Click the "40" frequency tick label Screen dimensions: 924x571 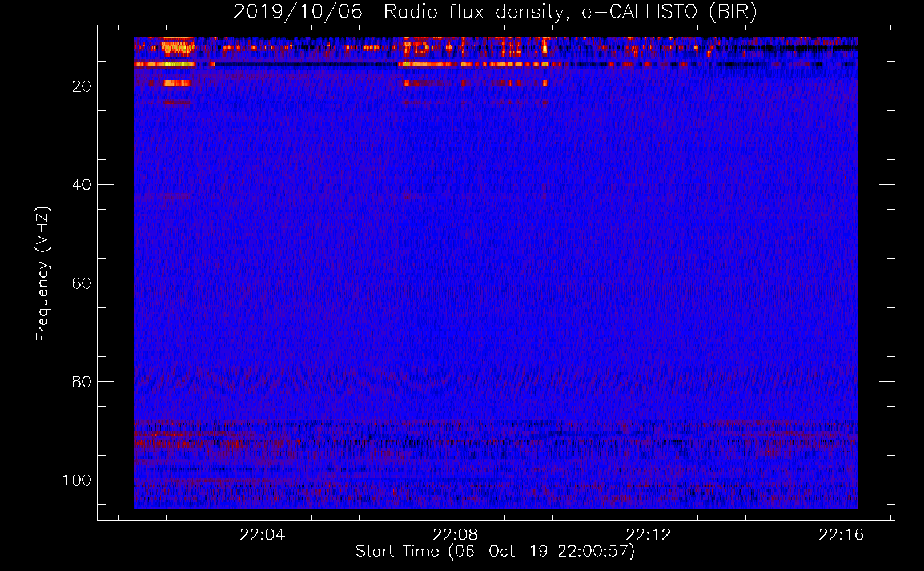(x=82, y=185)
